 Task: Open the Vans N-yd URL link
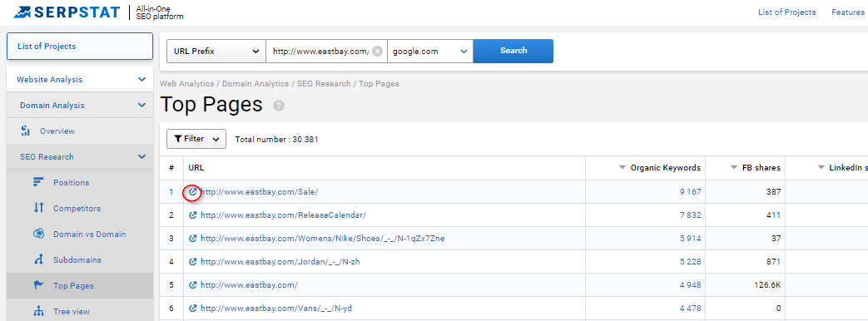[276, 309]
